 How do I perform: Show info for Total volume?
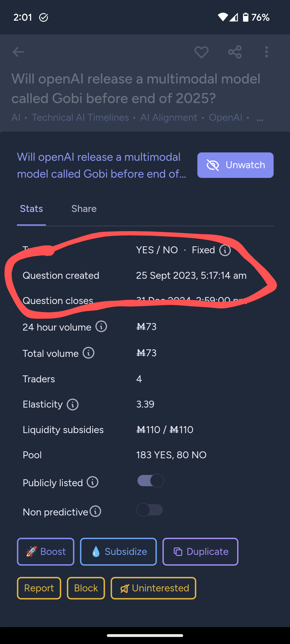pyautogui.click(x=89, y=353)
